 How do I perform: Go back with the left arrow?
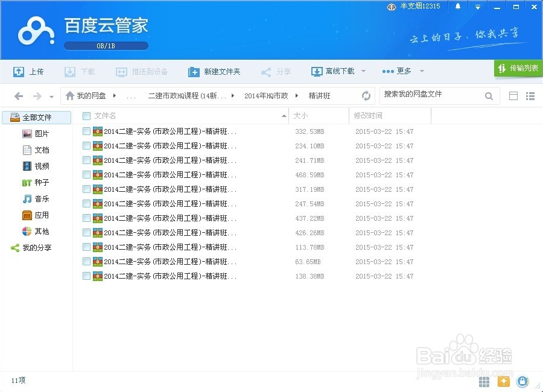pos(19,96)
